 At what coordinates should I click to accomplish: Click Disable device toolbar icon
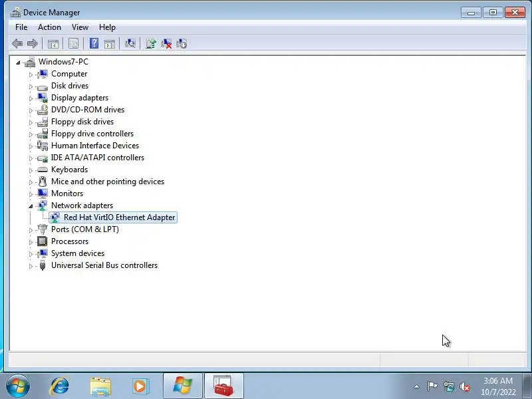[x=182, y=43]
